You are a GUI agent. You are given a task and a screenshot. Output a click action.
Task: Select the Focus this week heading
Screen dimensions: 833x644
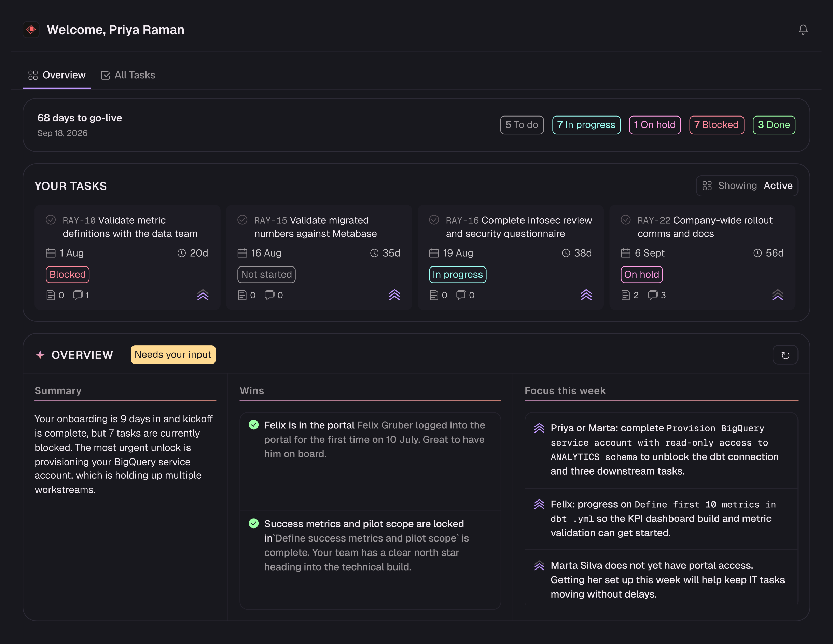pyautogui.click(x=565, y=391)
